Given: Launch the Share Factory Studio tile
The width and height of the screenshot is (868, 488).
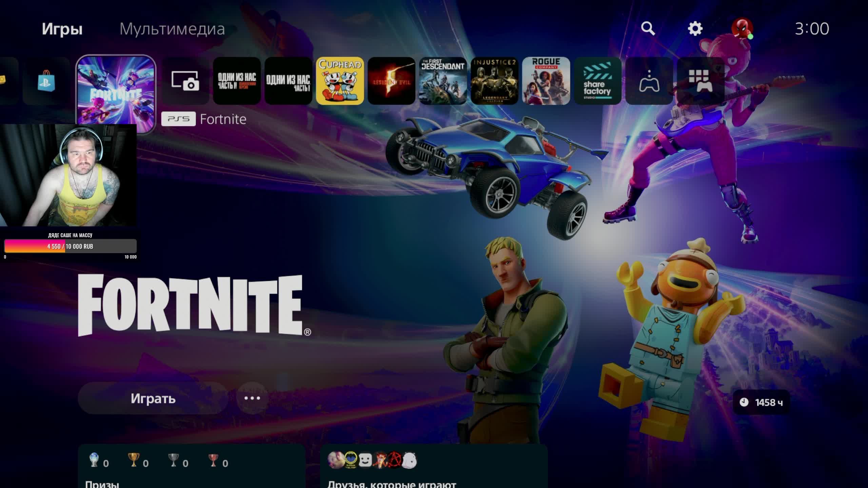Looking at the screenshot, I should click(597, 81).
